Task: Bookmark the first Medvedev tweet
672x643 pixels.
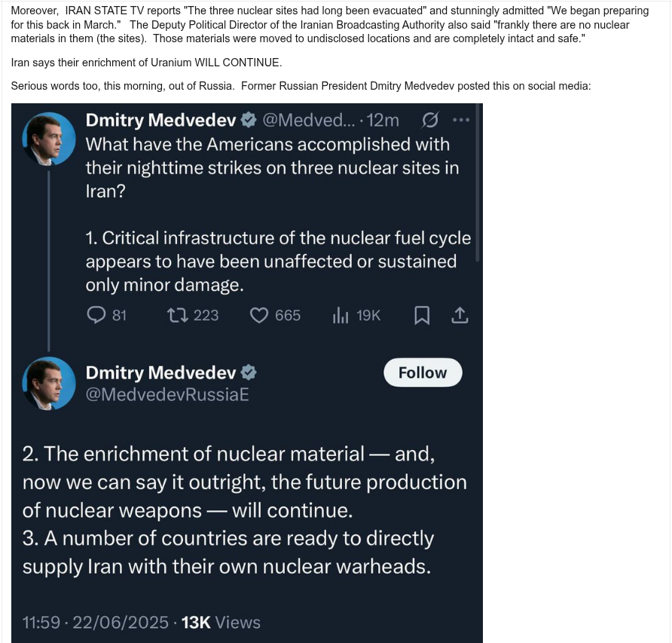Action: 422,315
